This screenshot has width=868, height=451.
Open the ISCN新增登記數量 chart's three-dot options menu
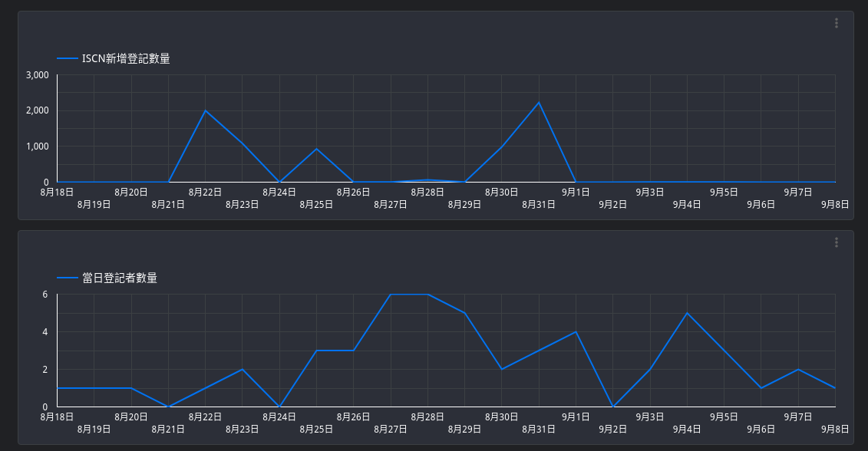(x=836, y=23)
